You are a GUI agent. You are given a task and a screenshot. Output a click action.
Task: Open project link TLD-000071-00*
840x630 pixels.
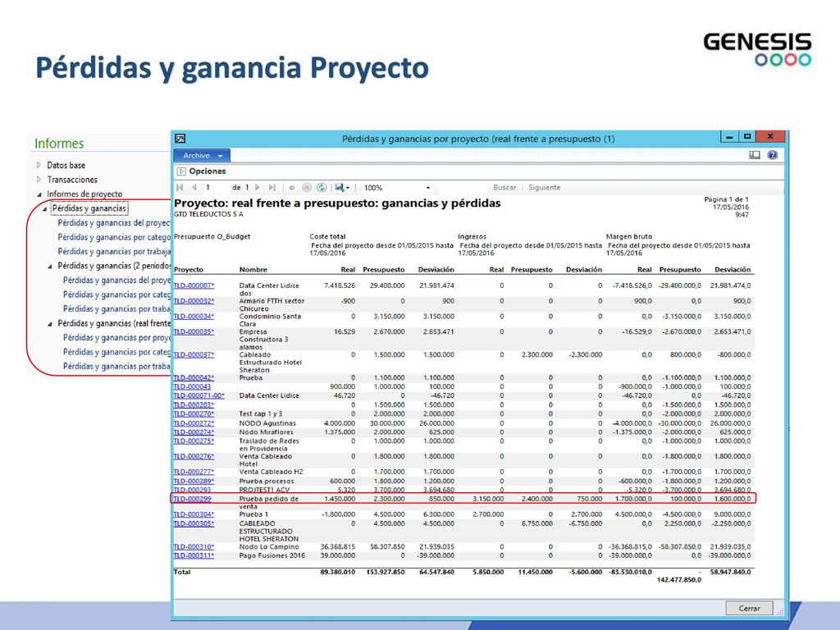(199, 395)
